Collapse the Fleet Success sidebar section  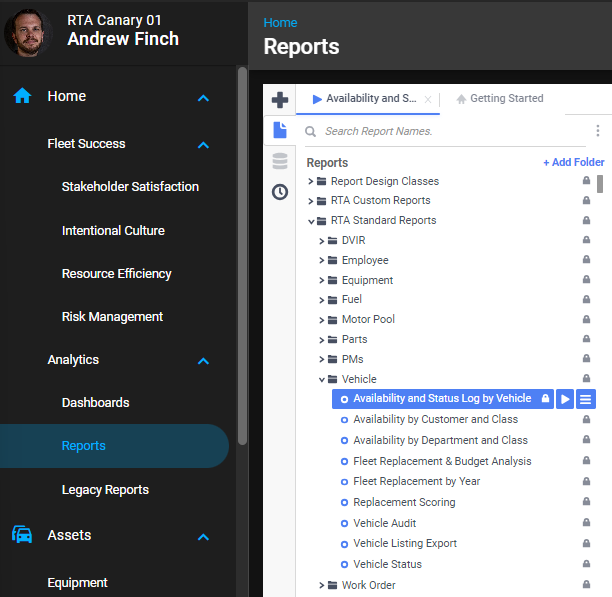[203, 145]
